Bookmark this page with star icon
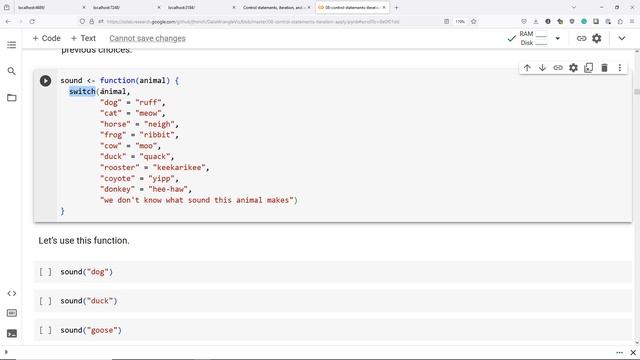The height and width of the screenshot is (360, 640). (x=473, y=21)
